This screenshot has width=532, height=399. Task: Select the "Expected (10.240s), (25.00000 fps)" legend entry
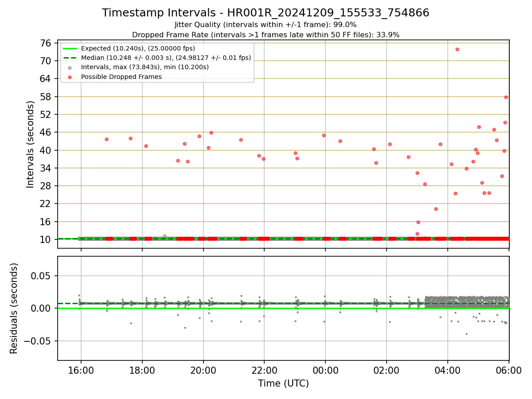(x=138, y=48)
